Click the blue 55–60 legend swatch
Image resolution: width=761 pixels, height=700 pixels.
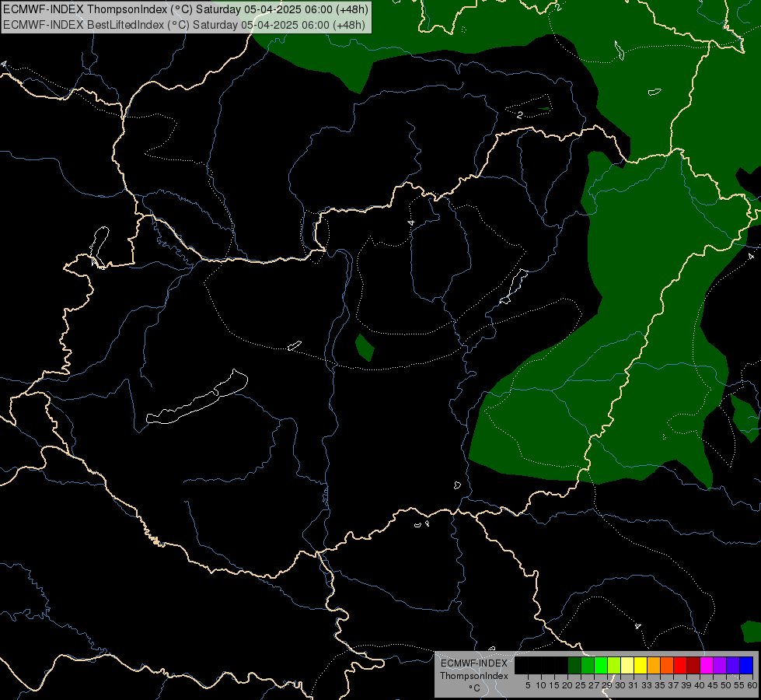746,665
